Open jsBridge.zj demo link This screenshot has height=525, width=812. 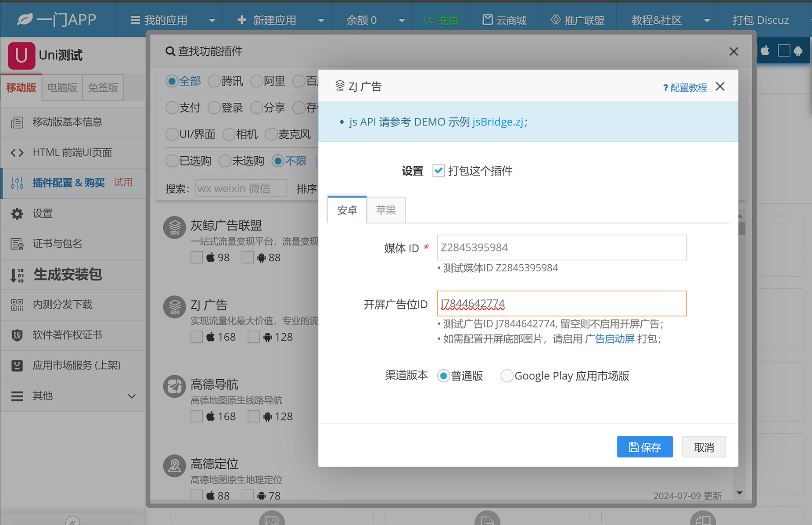point(498,122)
